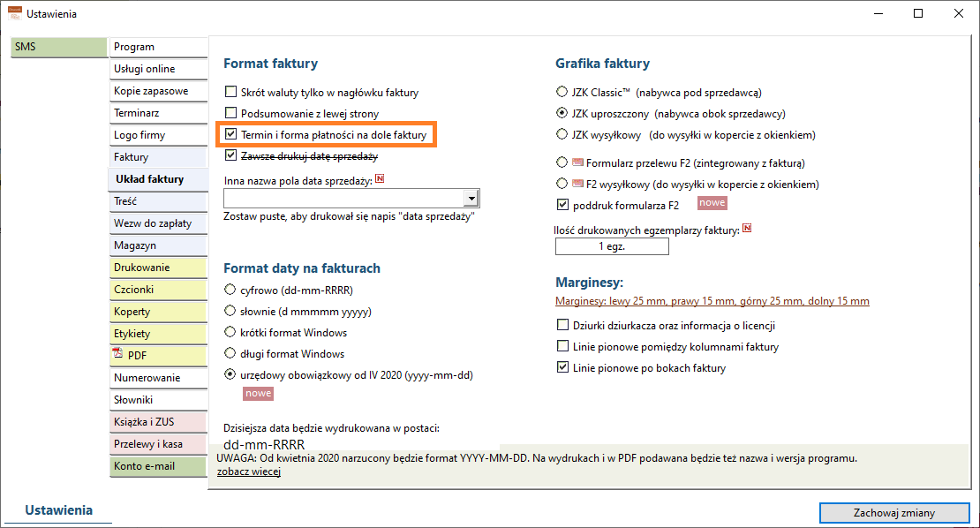Image resolution: width=980 pixels, height=528 pixels.
Task: Click the Zachowaj zmiany button
Action: click(894, 513)
